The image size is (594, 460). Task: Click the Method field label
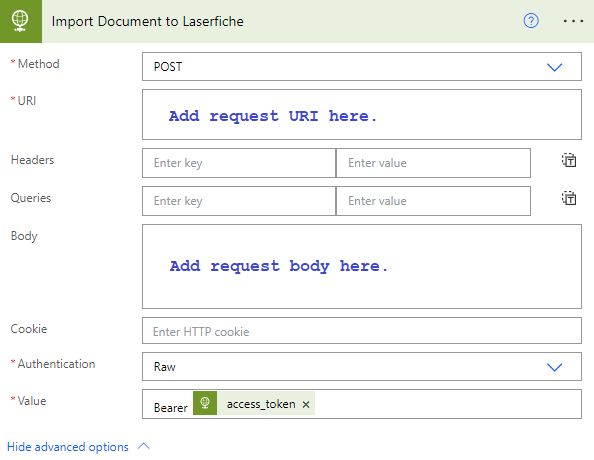(39, 64)
